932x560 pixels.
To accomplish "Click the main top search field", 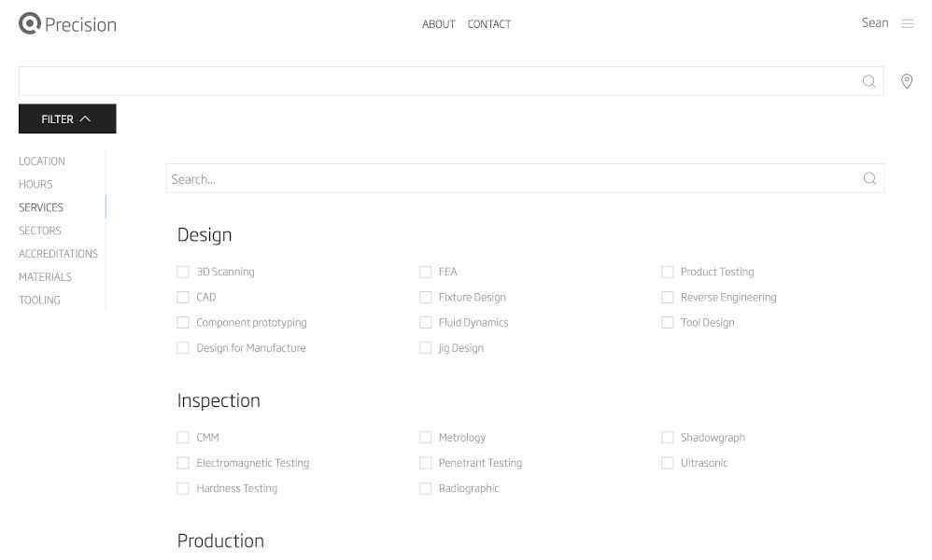I will pyautogui.click(x=439, y=81).
